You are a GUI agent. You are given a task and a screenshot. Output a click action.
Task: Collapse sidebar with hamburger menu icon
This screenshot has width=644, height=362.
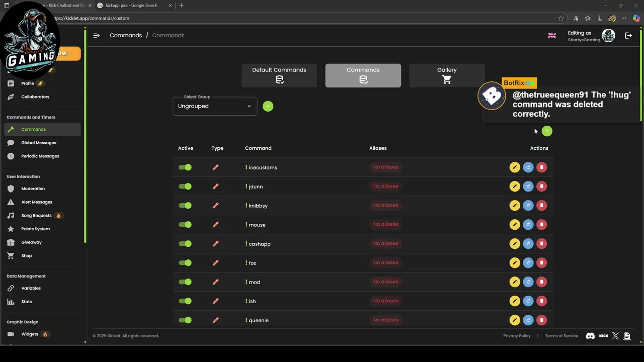pos(96,35)
